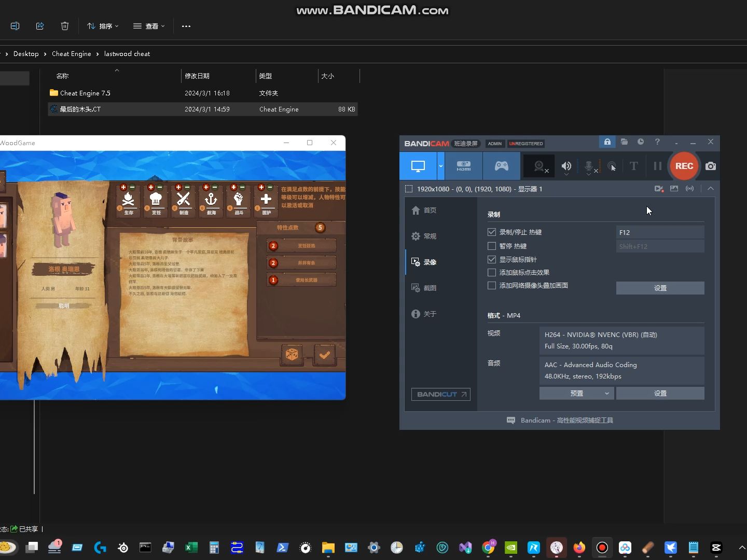The width and height of the screenshot is (747, 560).
Task: Open the scheduled recording clock icon
Action: pos(641,142)
